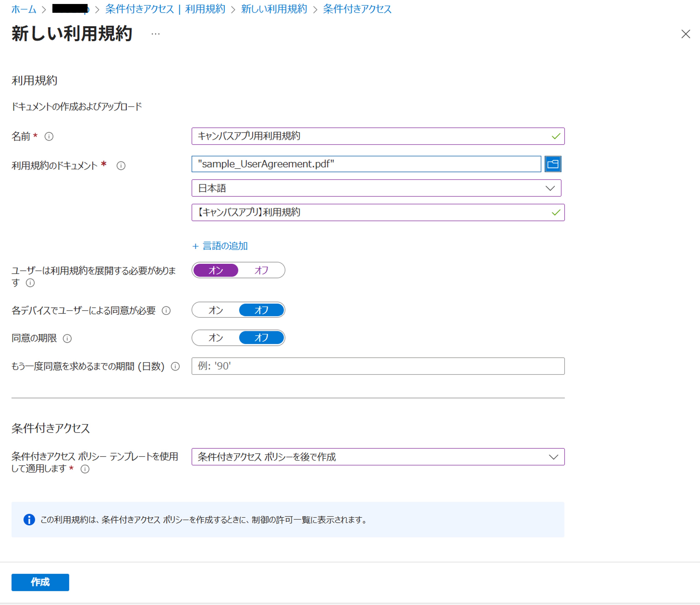Viewport: 700px width, 605px height.
Task: Set 利用規約を展開する必要 toggle to オフ
Action: click(x=261, y=270)
